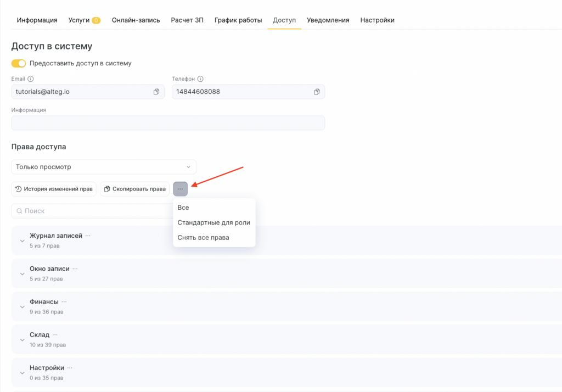Screen dimensions: 562x392
Task: Select Стандартные для роли menu option
Action: click(213, 222)
